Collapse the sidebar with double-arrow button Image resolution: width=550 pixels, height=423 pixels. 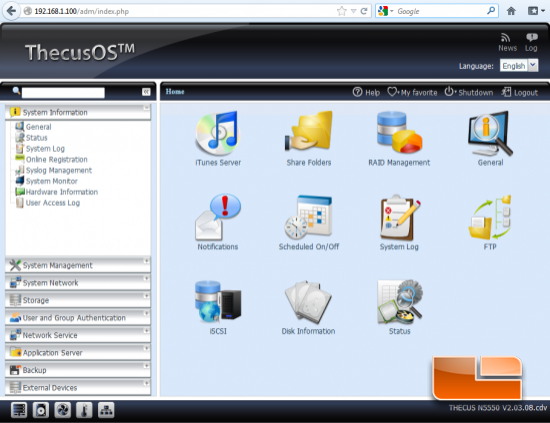click(146, 92)
